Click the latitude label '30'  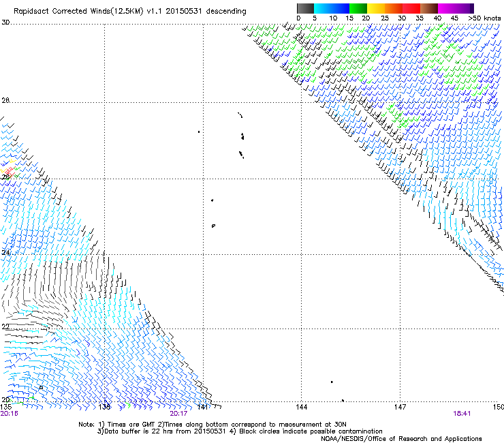pos(5,22)
